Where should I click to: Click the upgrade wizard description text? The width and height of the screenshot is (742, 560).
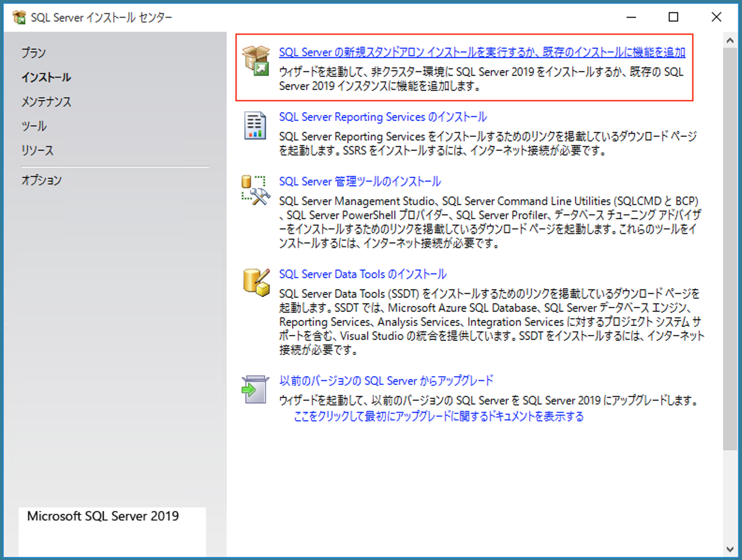point(490,400)
